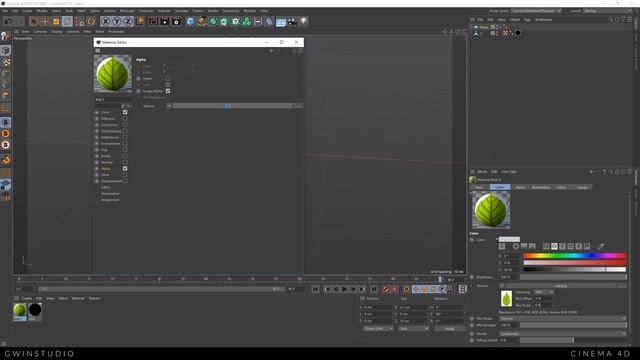
Task: Click the blue Cube primitive icon
Action: [x=190, y=21]
